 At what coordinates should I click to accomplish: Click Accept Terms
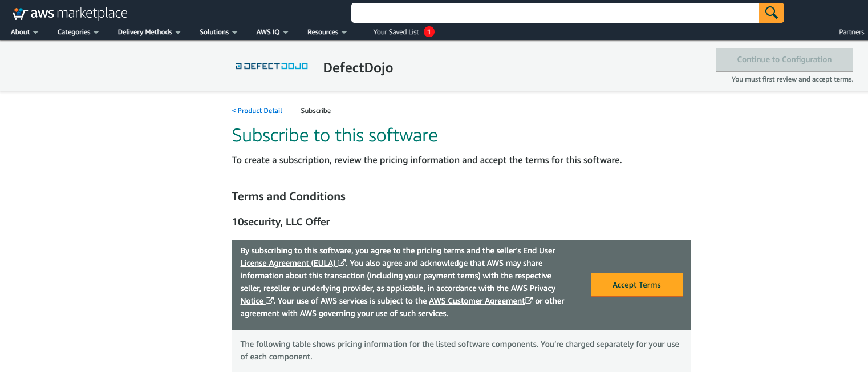coord(636,285)
